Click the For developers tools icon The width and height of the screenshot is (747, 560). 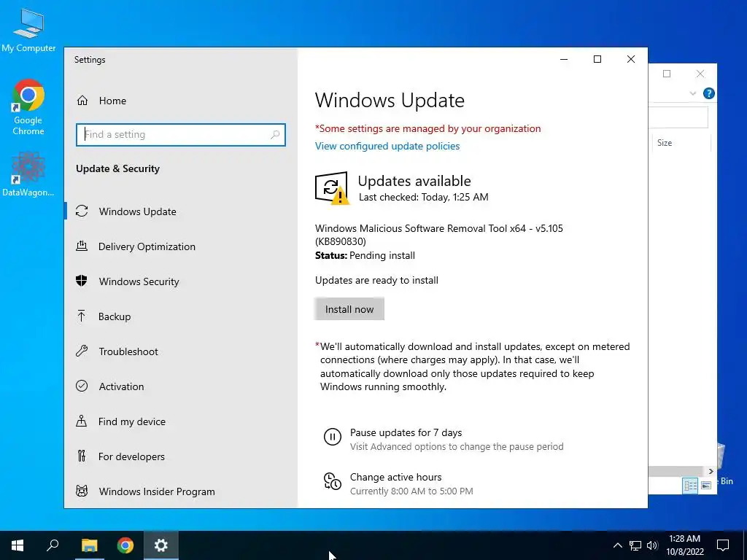[x=82, y=456]
